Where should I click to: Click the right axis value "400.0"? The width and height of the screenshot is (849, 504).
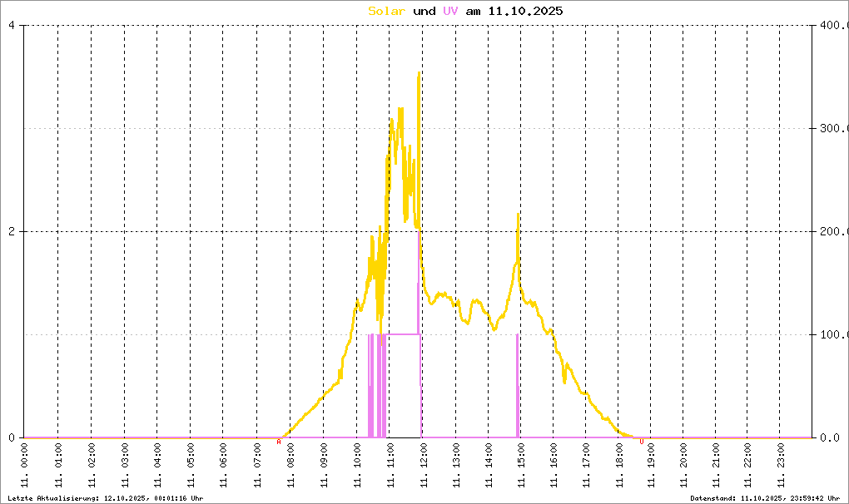834,26
